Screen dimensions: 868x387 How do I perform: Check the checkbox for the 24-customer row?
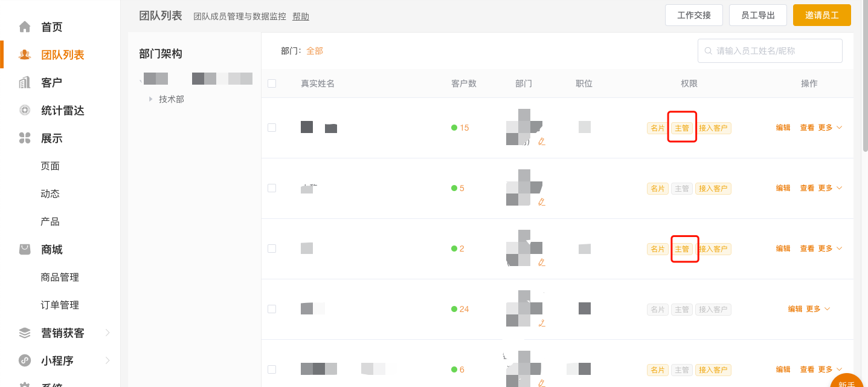point(272,309)
